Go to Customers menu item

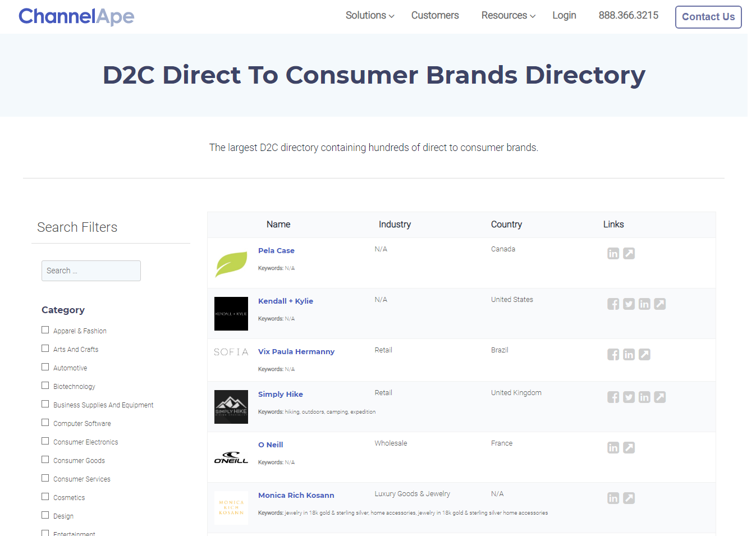(435, 16)
